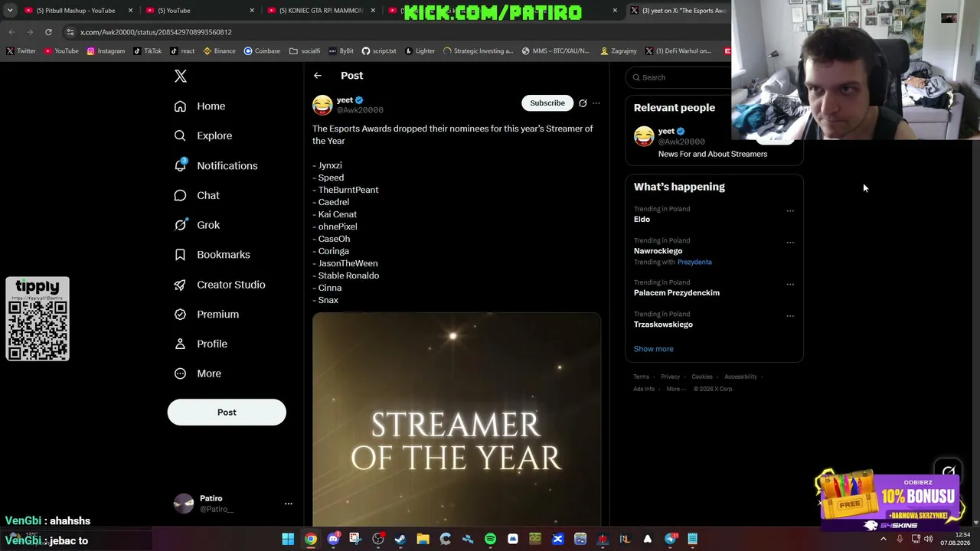Image resolution: width=980 pixels, height=551 pixels.
Task: Click the back arrow beside Post heading
Action: pyautogui.click(x=318, y=76)
